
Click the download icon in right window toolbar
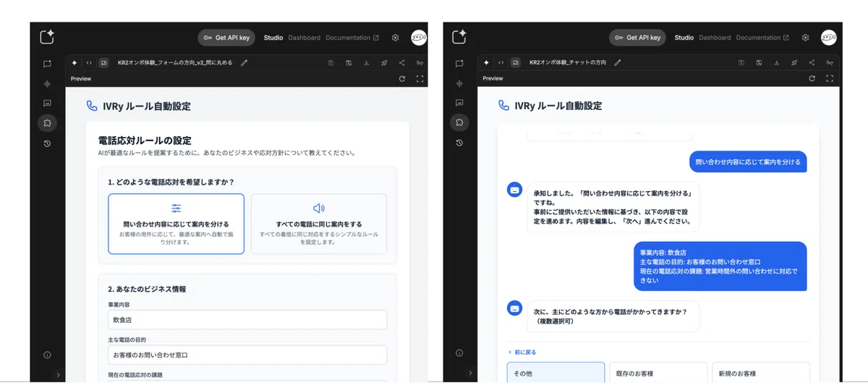(x=777, y=63)
